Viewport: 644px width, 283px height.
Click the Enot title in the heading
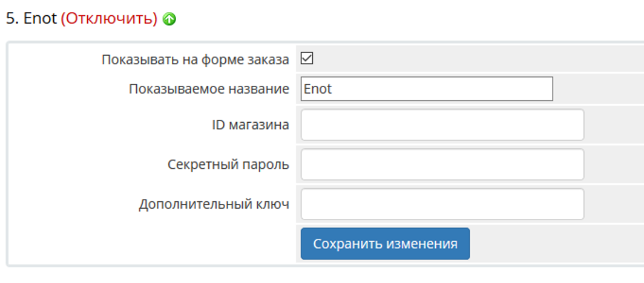coord(41,19)
